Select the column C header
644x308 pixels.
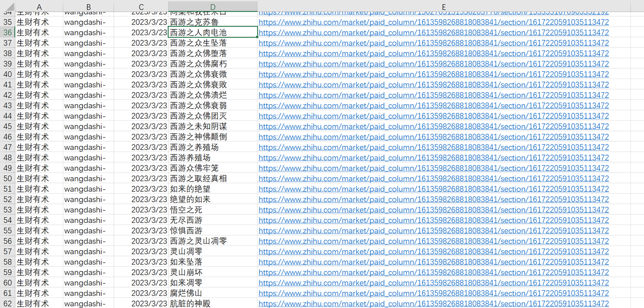tap(141, 7)
